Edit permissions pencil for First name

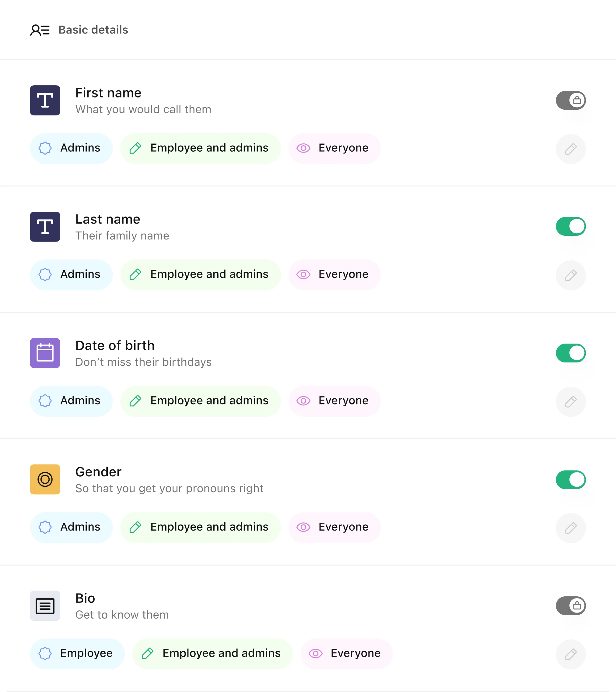[571, 149]
